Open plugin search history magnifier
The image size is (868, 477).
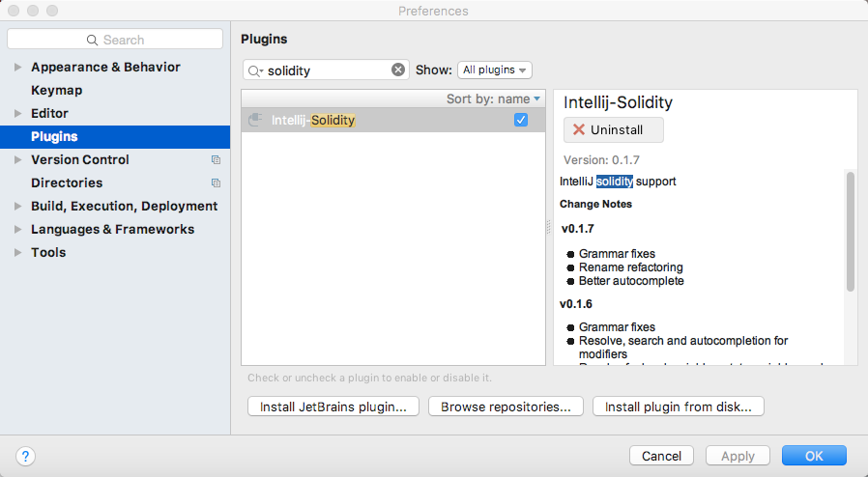click(254, 70)
